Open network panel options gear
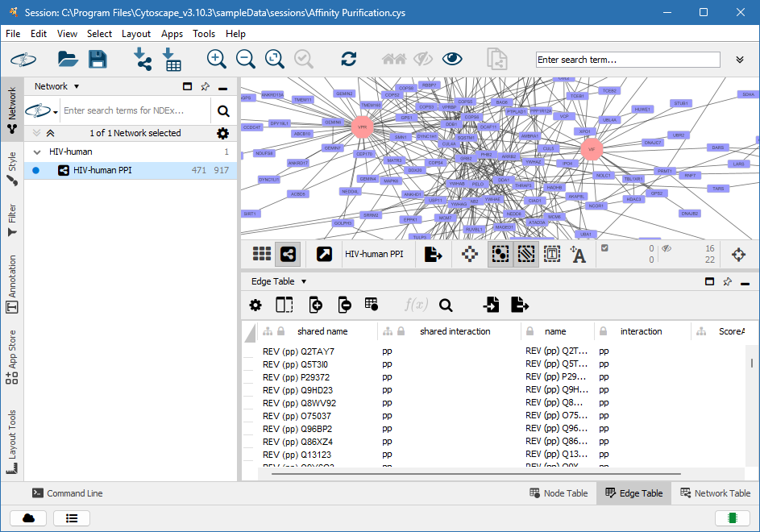This screenshot has width=760, height=532. 222,133
